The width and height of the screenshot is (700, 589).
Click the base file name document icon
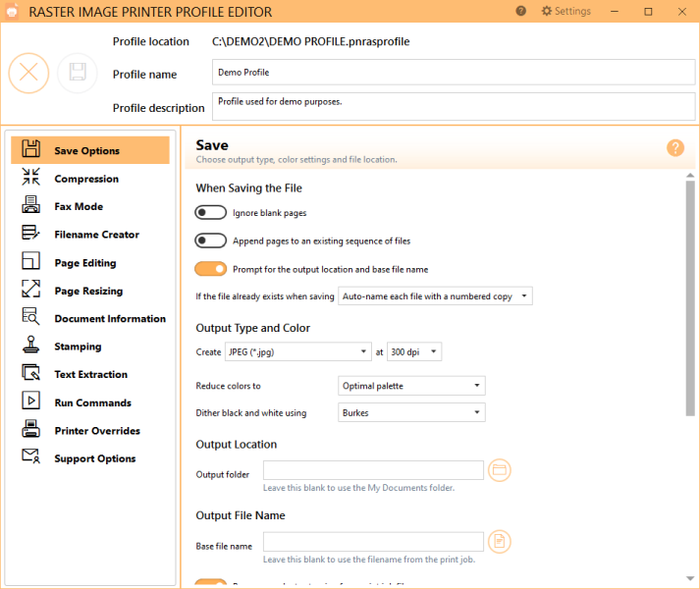point(499,542)
